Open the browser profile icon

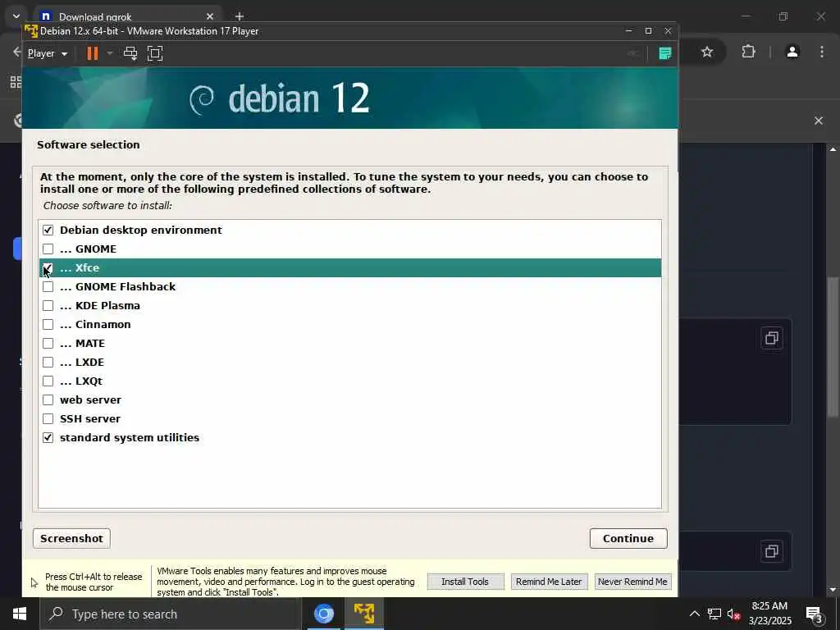(x=792, y=52)
